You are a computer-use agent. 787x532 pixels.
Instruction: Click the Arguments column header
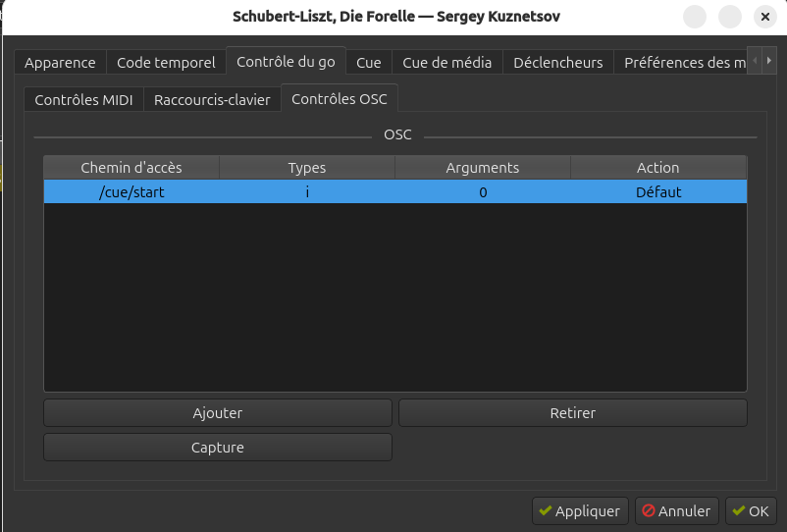(483, 168)
